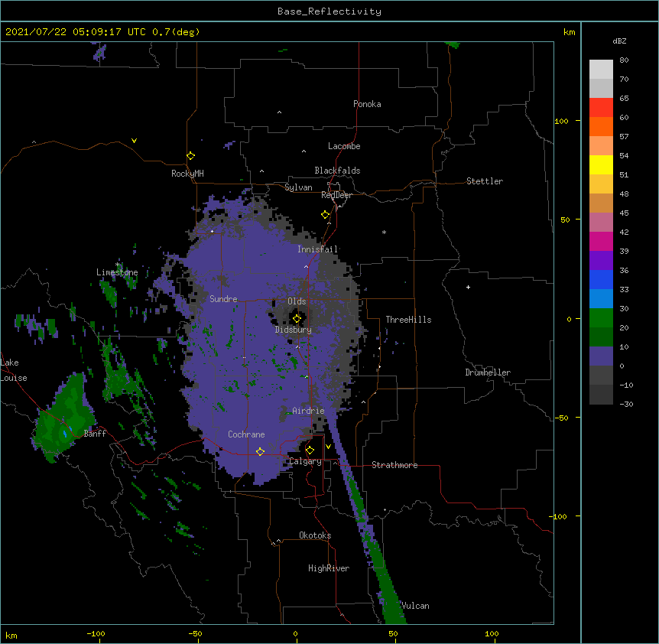Click the Banff label
The height and width of the screenshot is (644, 659).
pos(95,434)
